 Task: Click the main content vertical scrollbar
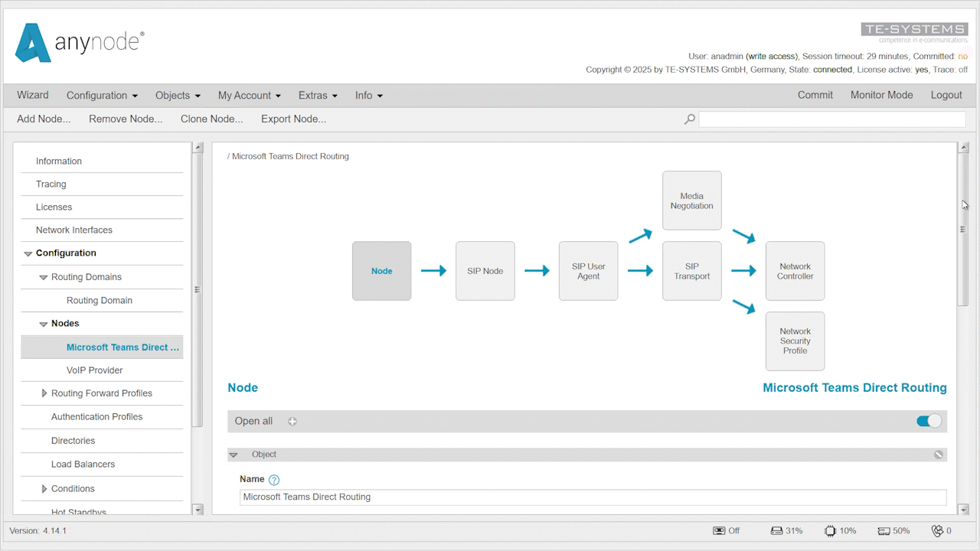point(963,230)
